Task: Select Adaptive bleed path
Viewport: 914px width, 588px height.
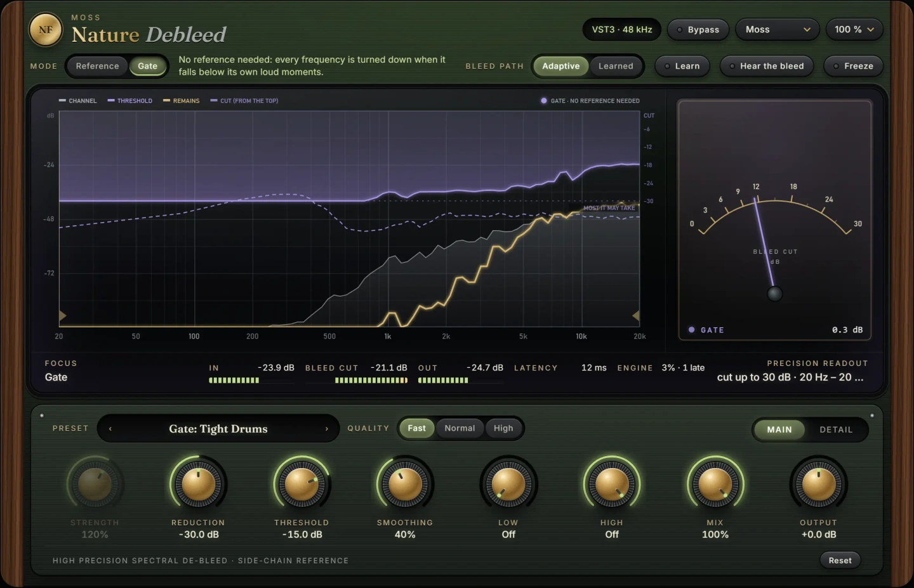Action: point(561,66)
